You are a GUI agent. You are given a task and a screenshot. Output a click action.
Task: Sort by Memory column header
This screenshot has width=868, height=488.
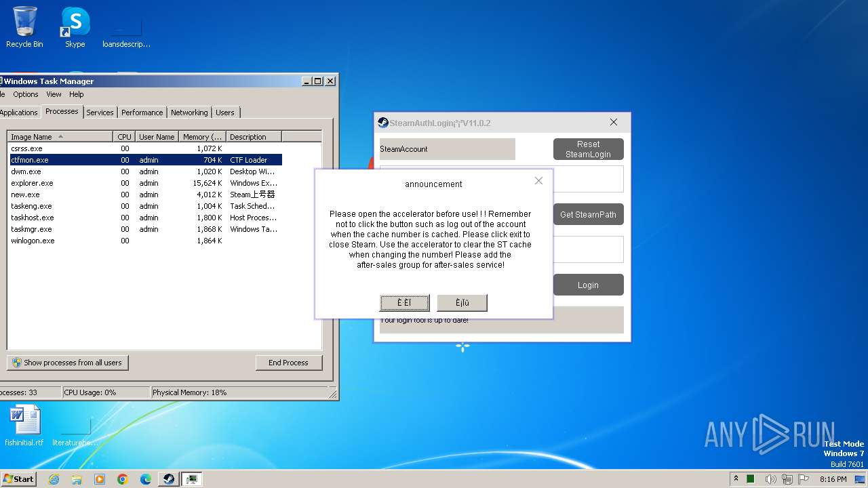(202, 137)
